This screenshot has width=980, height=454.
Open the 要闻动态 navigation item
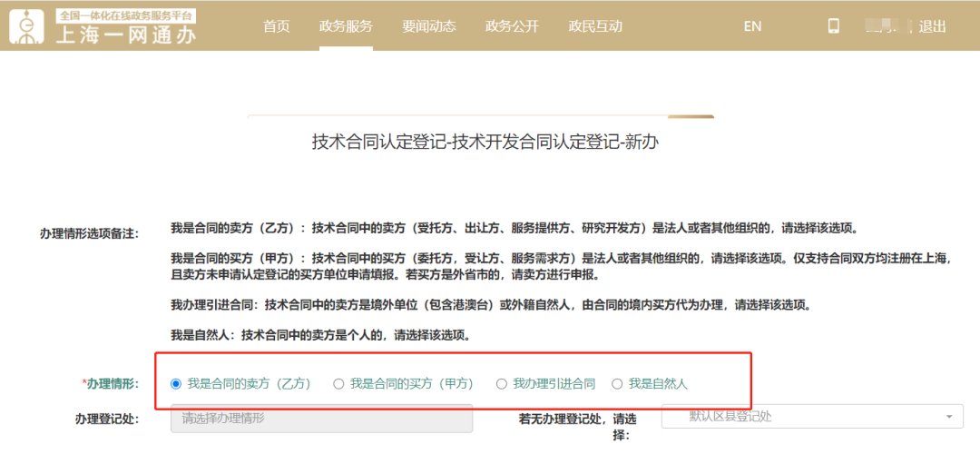pyautogui.click(x=428, y=26)
